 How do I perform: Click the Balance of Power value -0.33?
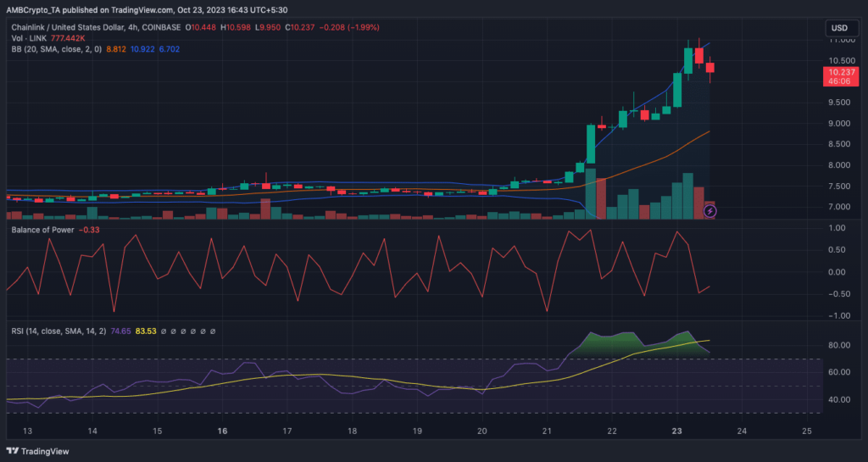coord(90,229)
